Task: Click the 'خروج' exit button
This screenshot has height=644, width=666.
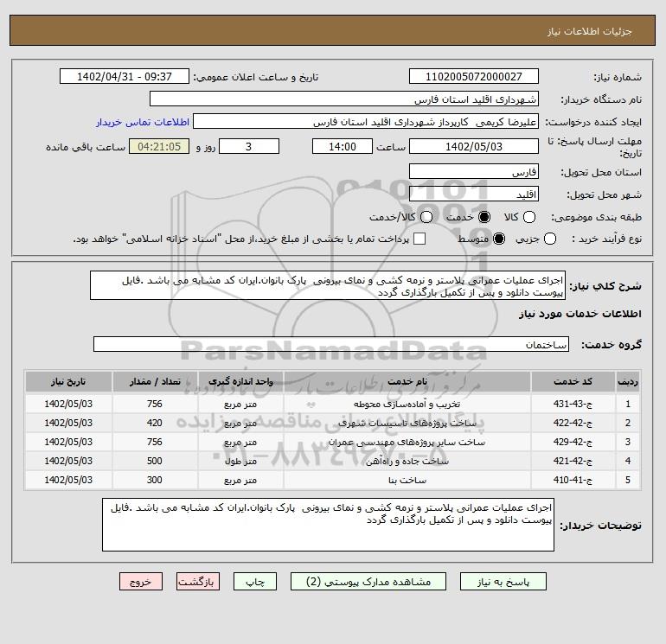Action: click(141, 582)
